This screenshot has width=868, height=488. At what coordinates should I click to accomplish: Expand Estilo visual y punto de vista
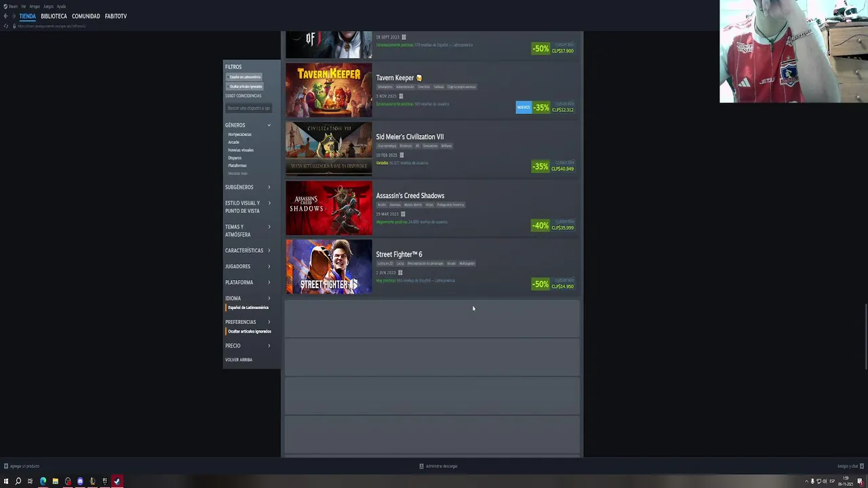pyautogui.click(x=248, y=207)
